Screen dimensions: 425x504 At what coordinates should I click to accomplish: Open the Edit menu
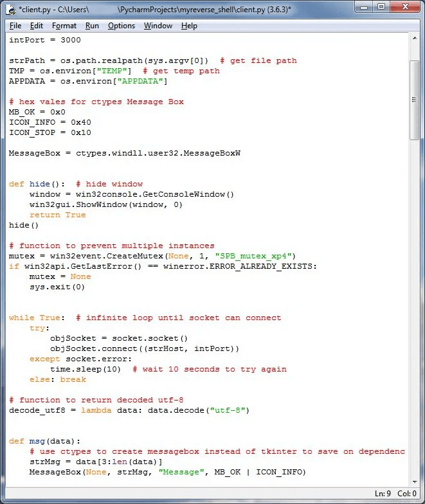pos(36,26)
